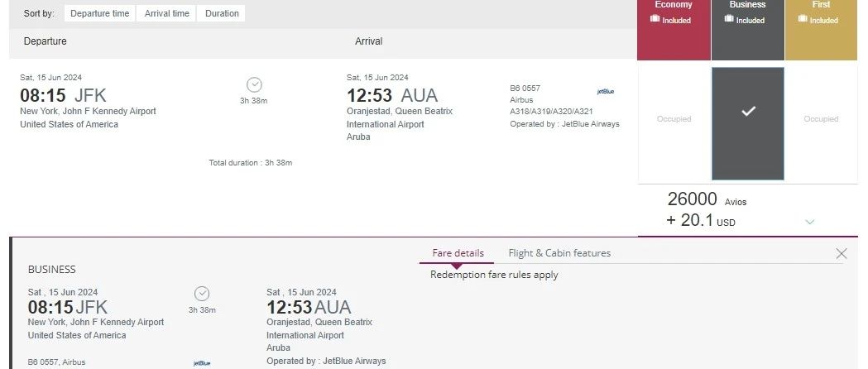Viewport: 868px width, 369px height.
Task: Sort flights by Arrival time
Action: click(167, 13)
